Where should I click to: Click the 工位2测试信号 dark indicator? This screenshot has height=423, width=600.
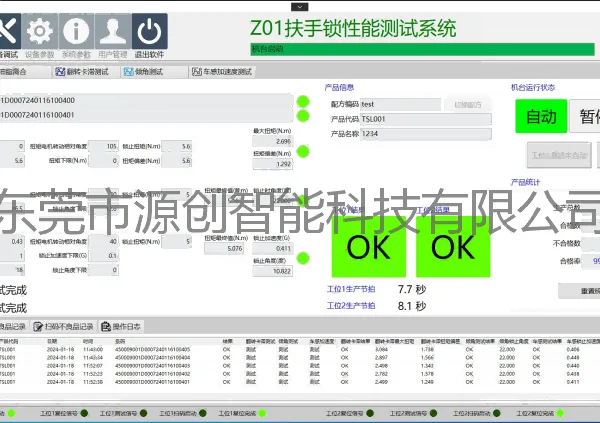434,413
